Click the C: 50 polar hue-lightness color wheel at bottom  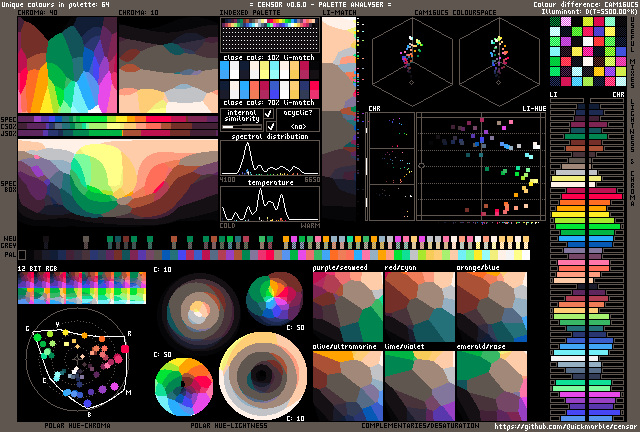184,387
